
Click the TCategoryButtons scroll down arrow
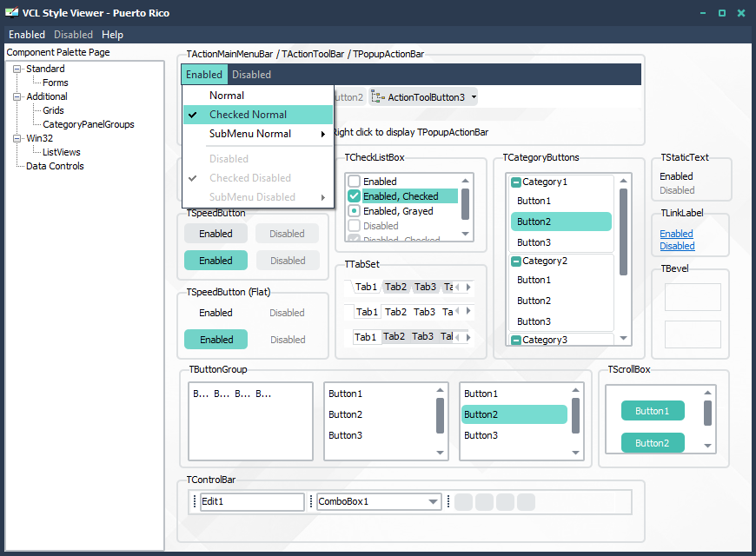(623, 338)
